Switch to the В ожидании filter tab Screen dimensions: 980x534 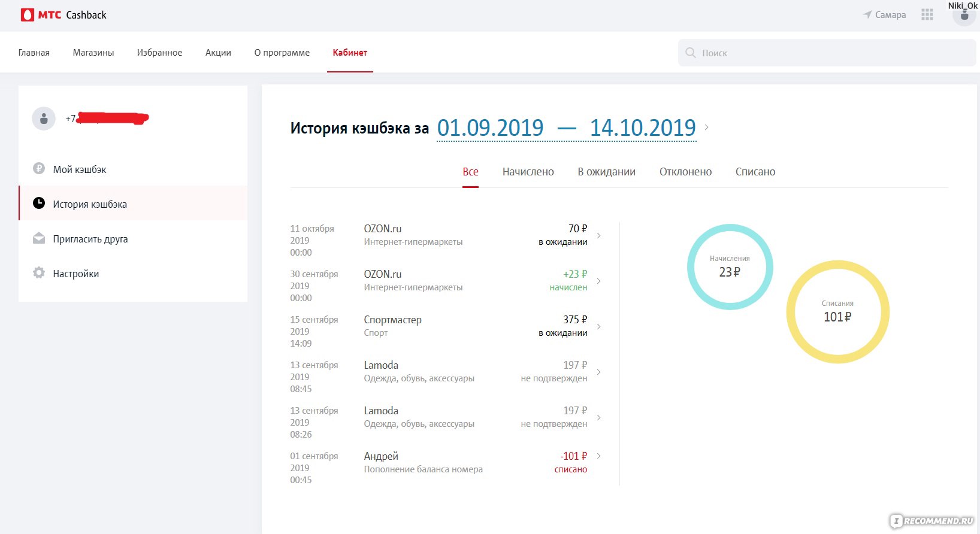point(607,172)
